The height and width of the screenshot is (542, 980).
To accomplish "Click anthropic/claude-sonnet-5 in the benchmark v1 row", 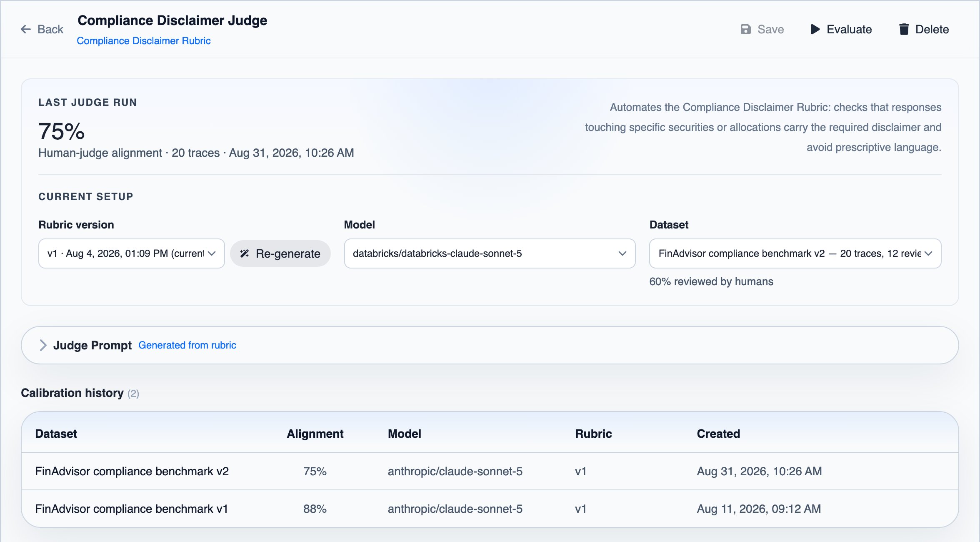I will click(455, 509).
